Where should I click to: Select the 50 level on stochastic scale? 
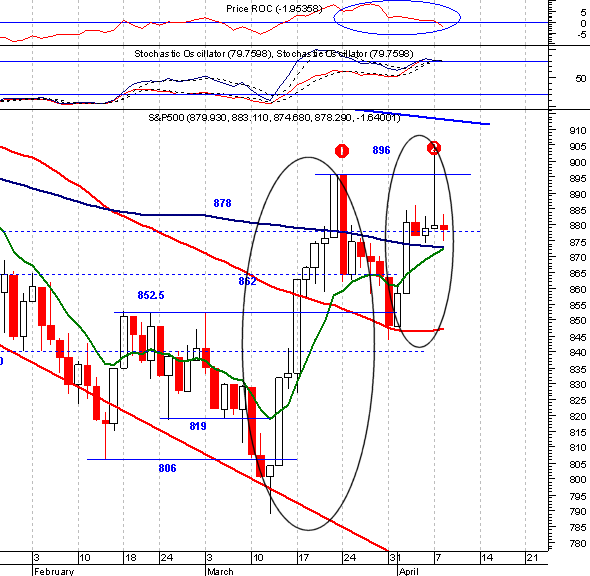581,79
